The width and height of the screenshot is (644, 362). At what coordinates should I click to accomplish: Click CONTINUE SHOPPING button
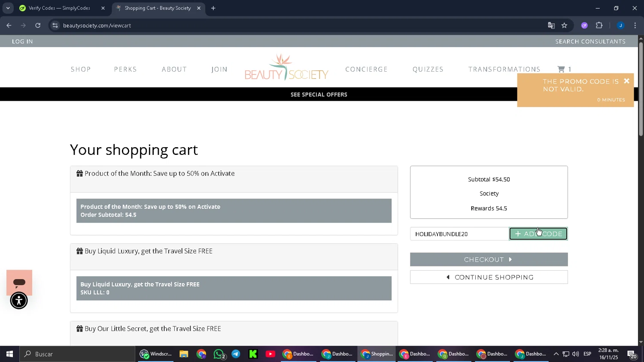489,277
